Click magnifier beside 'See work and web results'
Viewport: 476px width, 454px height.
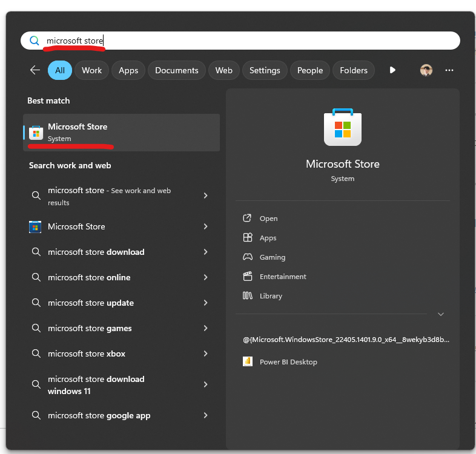pos(36,196)
